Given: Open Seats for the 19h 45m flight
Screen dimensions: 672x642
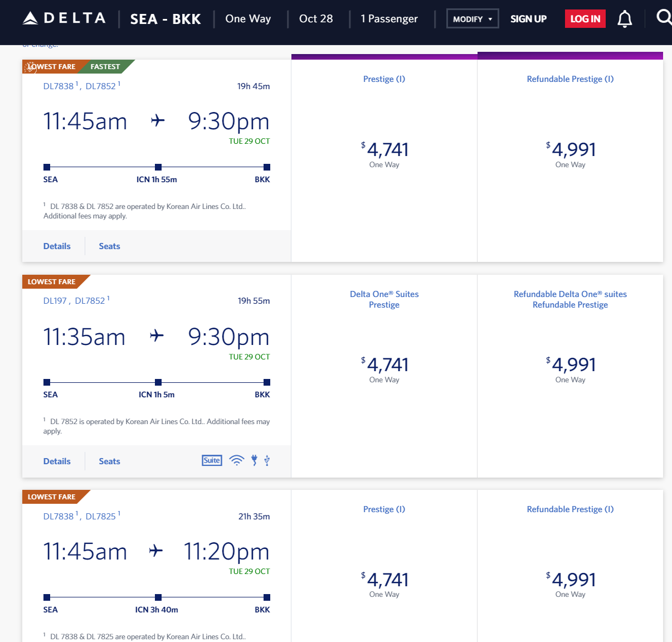Looking at the screenshot, I should (109, 246).
